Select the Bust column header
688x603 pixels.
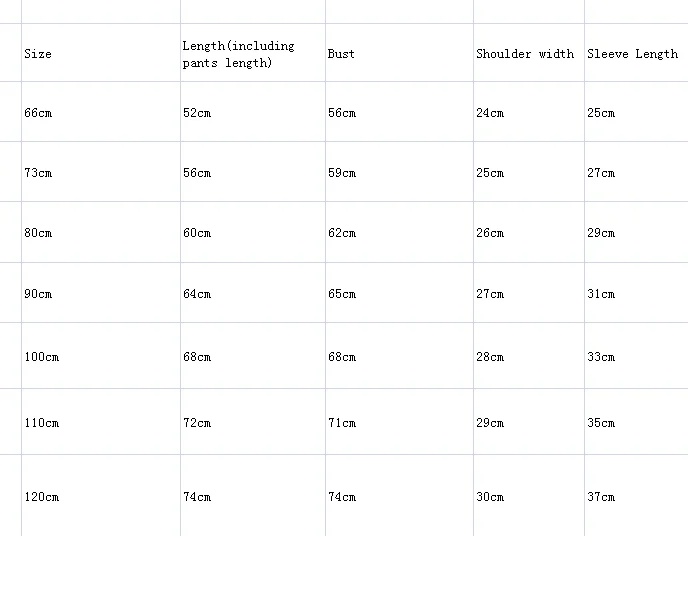coord(399,53)
